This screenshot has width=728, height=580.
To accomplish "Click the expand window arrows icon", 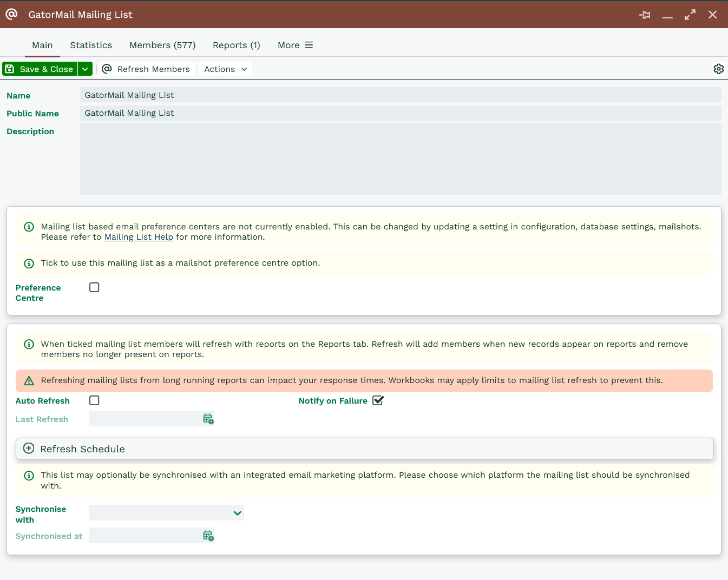I will (x=690, y=15).
